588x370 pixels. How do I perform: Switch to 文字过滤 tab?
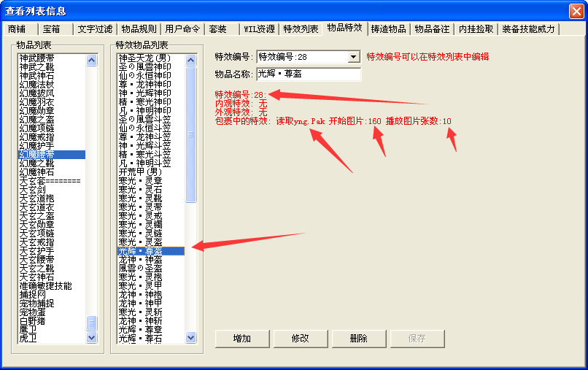pyautogui.click(x=95, y=29)
